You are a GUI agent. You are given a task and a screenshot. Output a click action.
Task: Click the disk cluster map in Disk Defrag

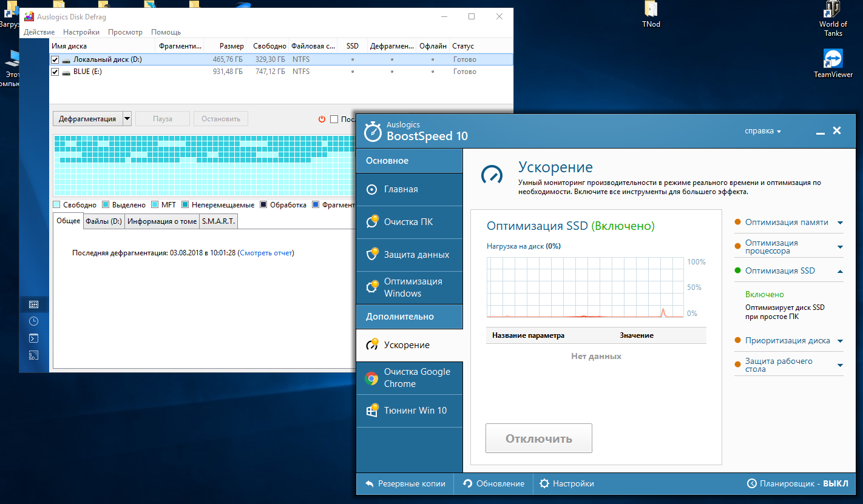pos(204,165)
